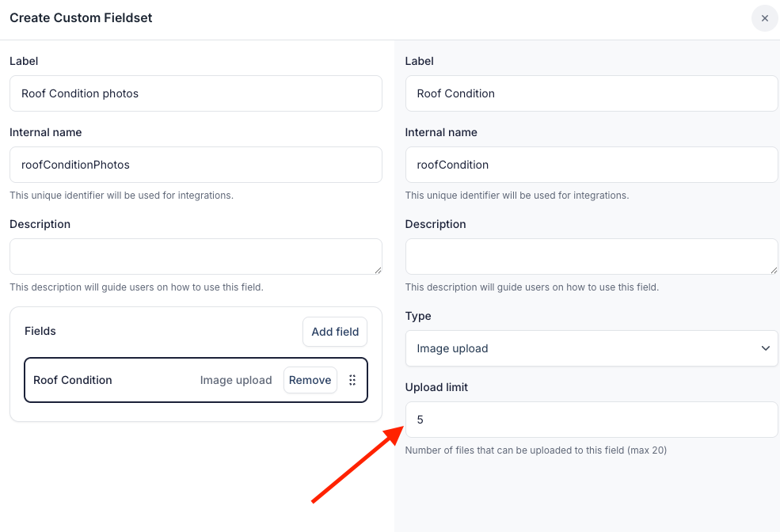Edit the roofConditionPhotos internal name field
This screenshot has width=780, height=532.
pos(196,165)
